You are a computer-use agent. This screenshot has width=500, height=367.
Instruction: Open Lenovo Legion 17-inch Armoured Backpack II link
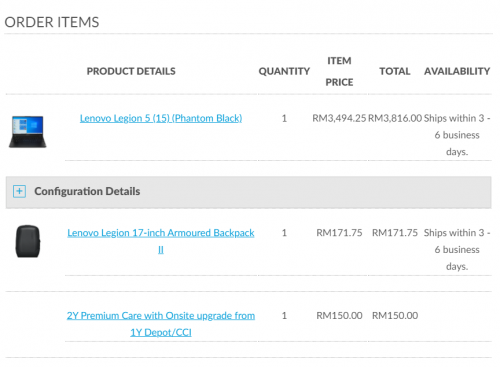[x=161, y=241]
